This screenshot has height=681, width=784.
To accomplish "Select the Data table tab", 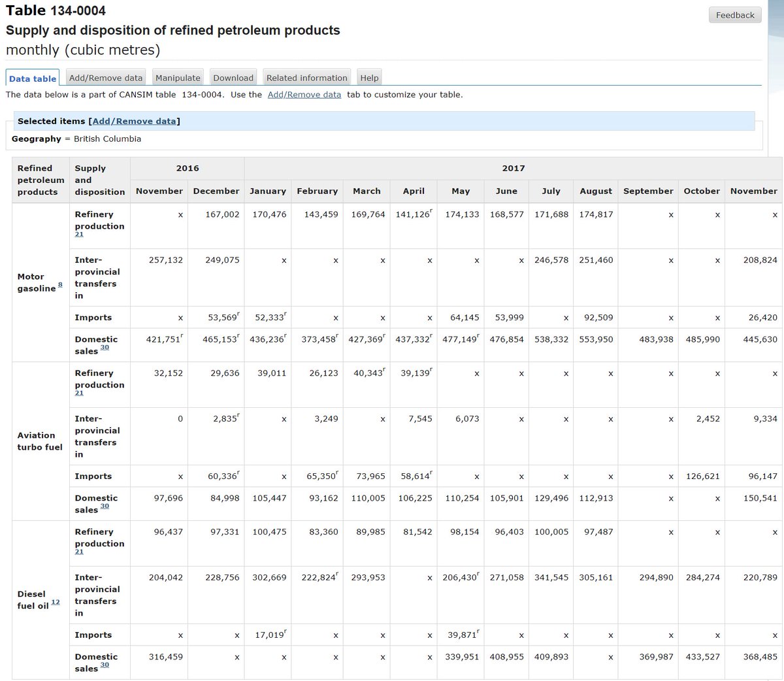I will click(x=32, y=78).
